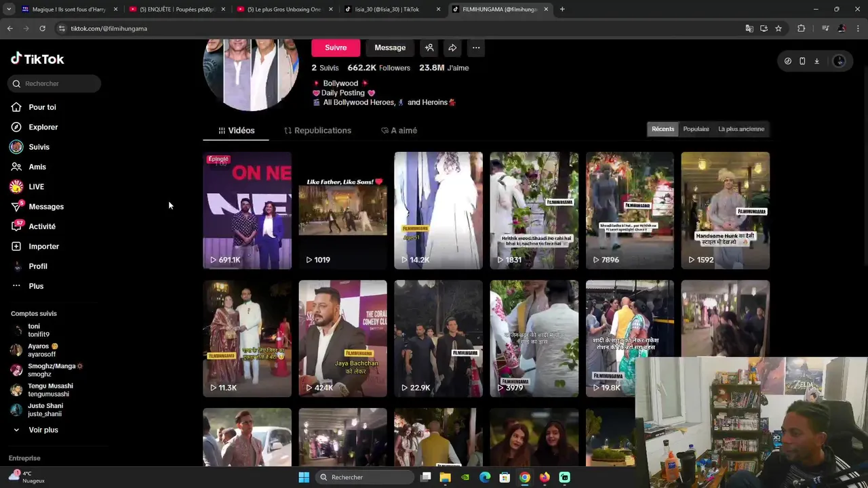Image resolution: width=868 pixels, height=488 pixels.
Task: Click the TikTok coin icon
Action: click(787, 61)
